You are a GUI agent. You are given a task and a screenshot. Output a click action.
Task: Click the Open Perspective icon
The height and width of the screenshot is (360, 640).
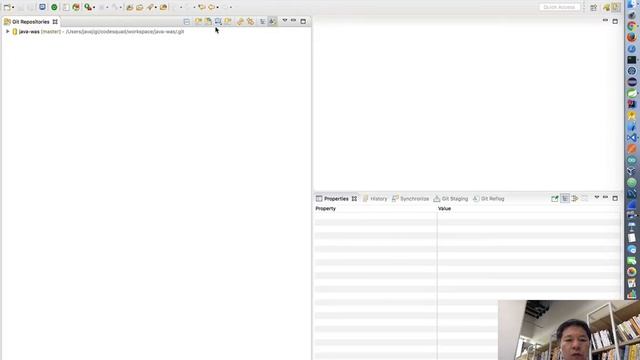click(x=593, y=7)
